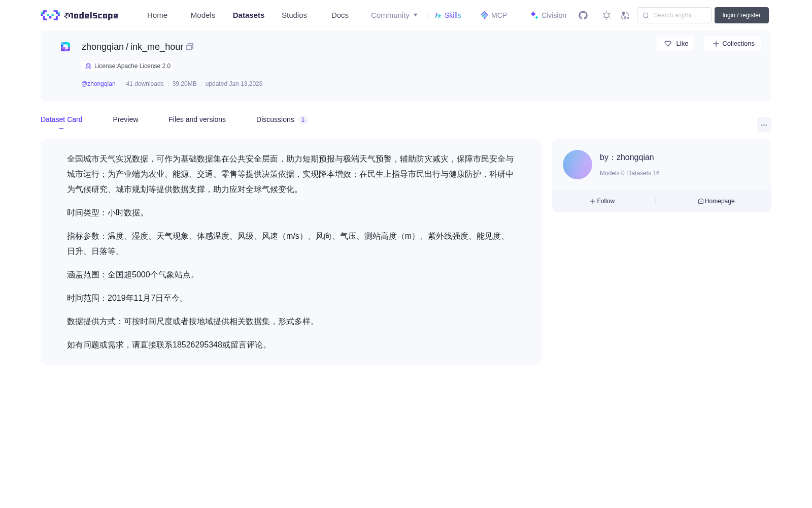Click the license badge icon
The width and height of the screenshot is (812, 508).
pos(88,66)
